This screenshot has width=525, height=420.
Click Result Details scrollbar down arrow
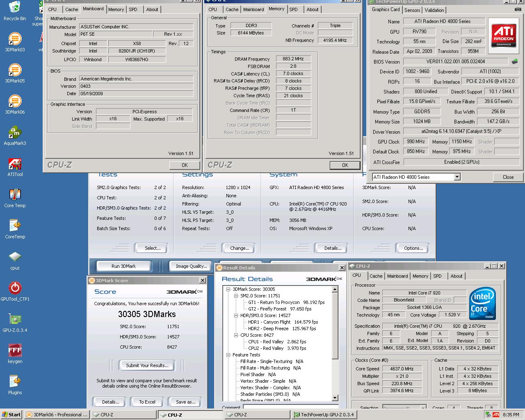click(x=335, y=397)
